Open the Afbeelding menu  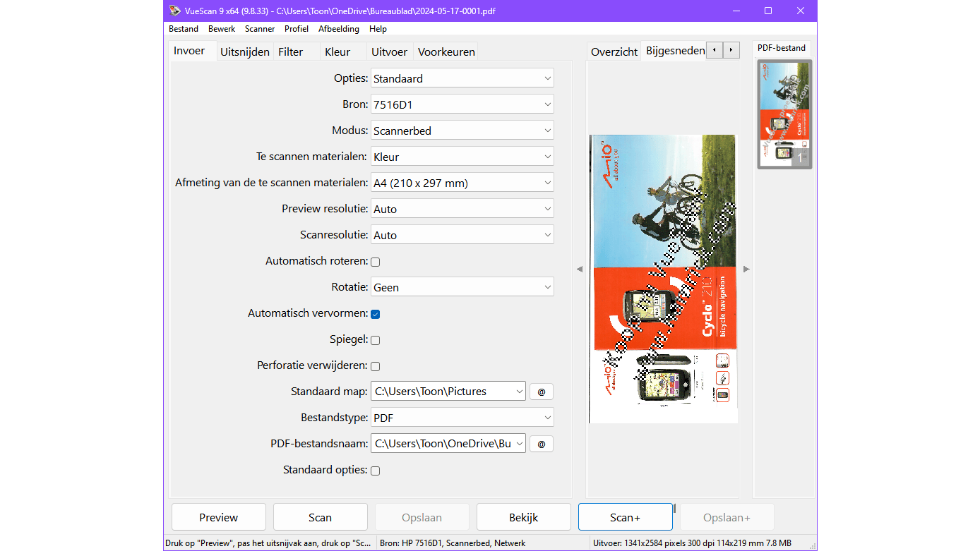(x=339, y=29)
